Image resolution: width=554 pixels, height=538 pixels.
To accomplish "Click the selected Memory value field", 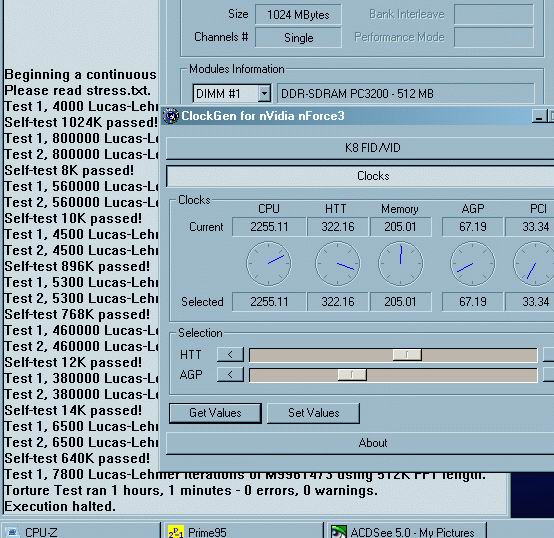I will pos(400,302).
